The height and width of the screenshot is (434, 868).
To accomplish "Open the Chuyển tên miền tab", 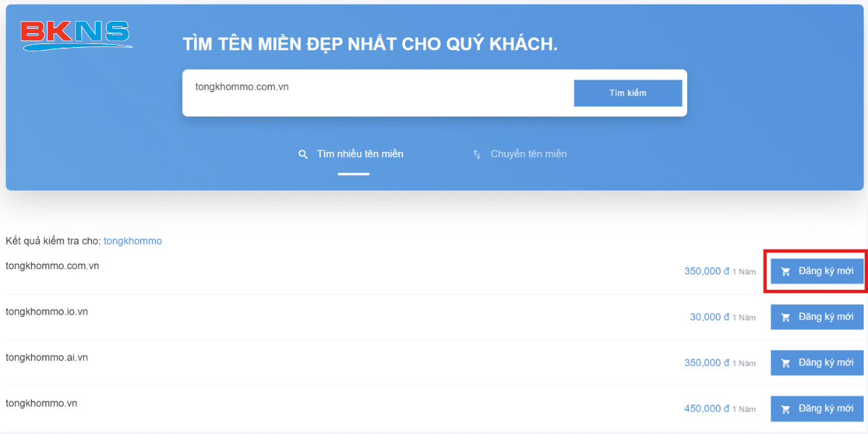I will coord(528,154).
